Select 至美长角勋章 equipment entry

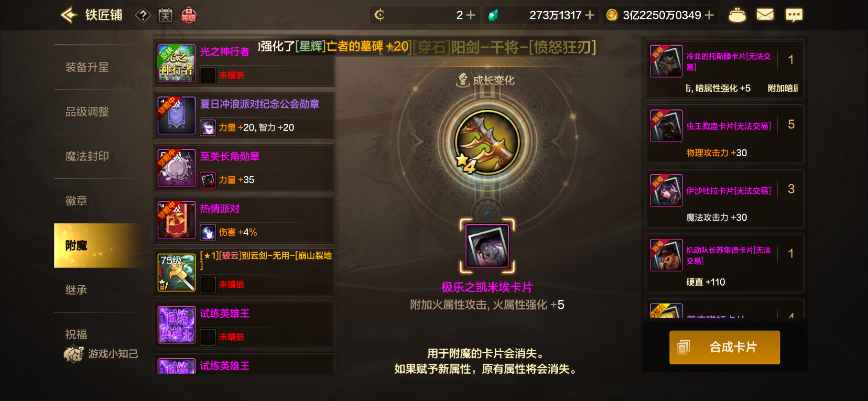tap(244, 168)
